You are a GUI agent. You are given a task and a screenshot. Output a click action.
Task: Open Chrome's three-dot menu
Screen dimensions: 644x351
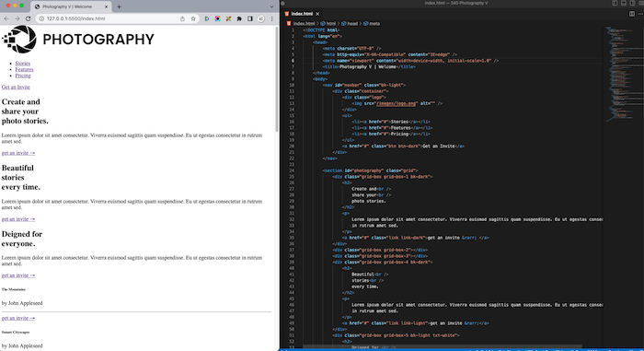[271, 18]
